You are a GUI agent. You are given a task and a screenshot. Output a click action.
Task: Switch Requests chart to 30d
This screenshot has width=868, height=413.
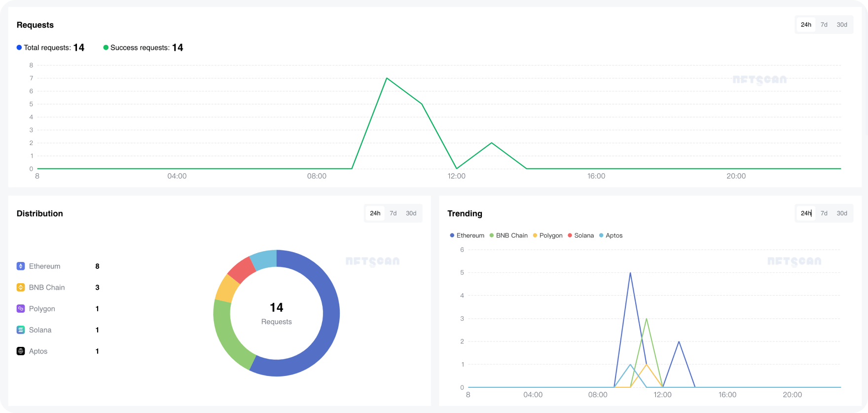click(x=842, y=25)
